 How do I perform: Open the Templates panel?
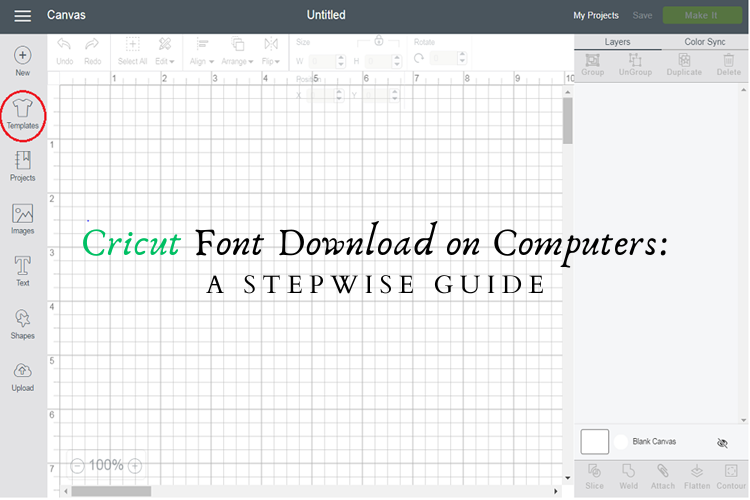(x=22, y=113)
